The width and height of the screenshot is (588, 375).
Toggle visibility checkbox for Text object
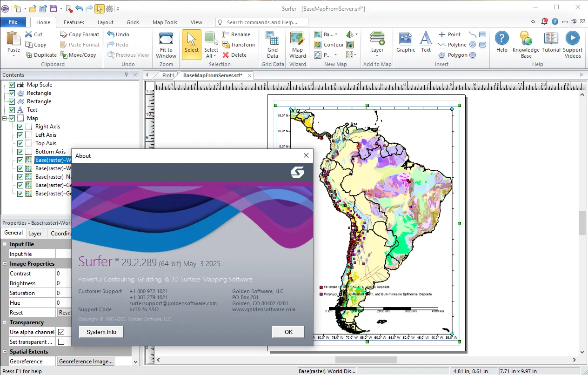[x=12, y=110]
